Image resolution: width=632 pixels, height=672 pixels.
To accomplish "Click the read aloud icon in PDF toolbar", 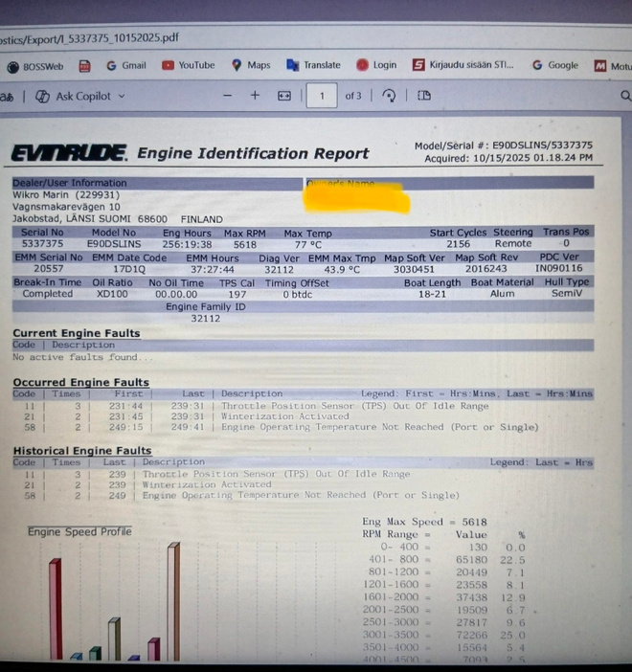I will pos(7,97).
